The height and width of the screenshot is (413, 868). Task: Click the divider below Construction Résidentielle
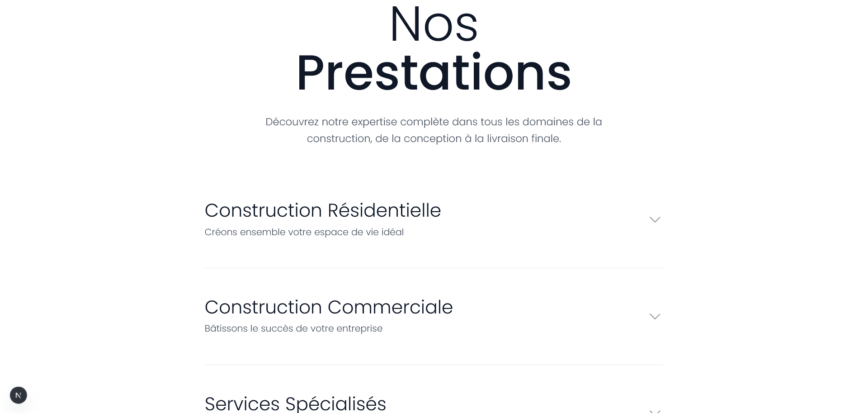(434, 268)
